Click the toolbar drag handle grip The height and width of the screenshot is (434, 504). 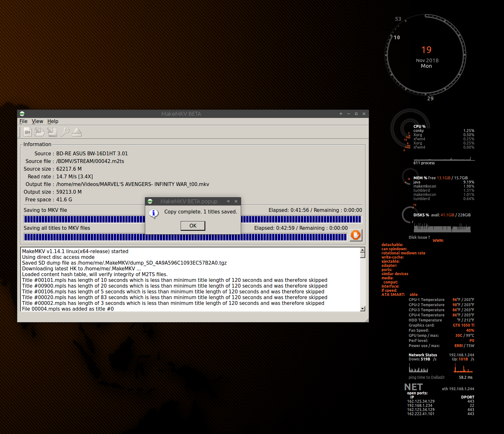click(x=20, y=132)
